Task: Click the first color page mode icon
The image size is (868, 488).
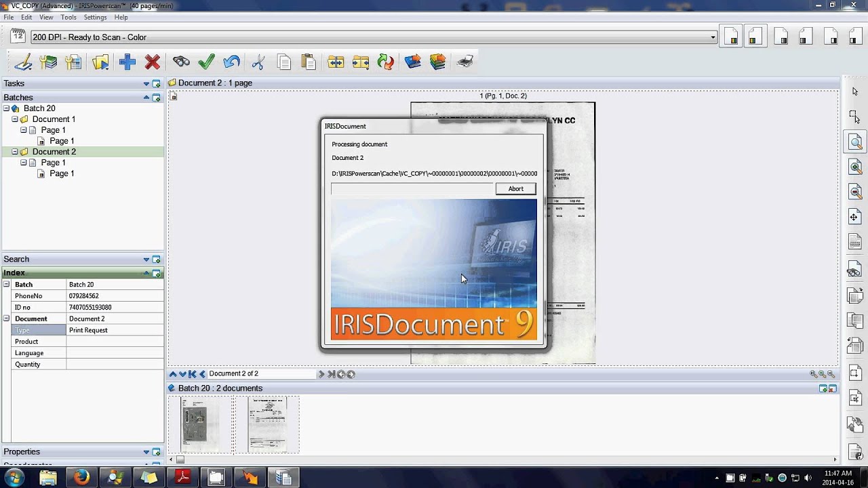Action: tap(732, 37)
